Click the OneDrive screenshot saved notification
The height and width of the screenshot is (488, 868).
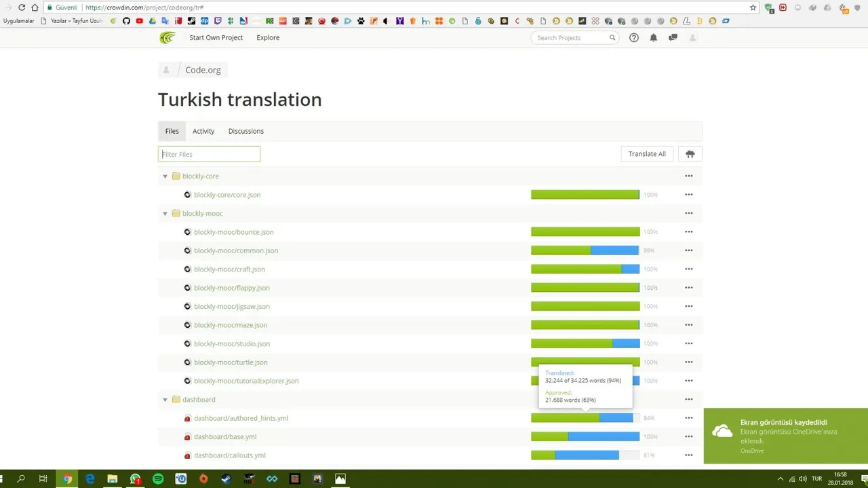tap(786, 436)
